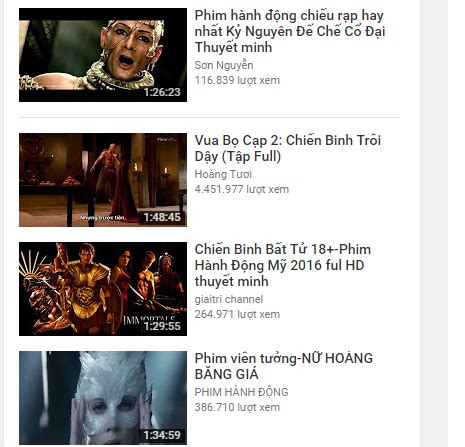Click the 4.451.977 lượt xem view count
The image size is (465, 447).
pos(242,189)
